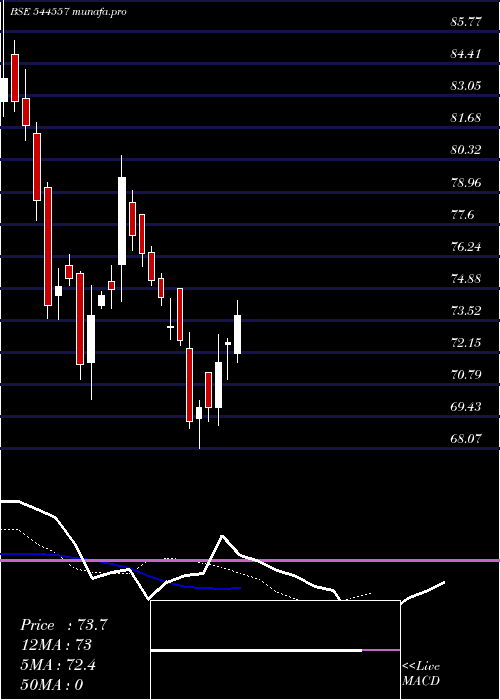Click the 85.77 price axis label
The width and height of the screenshot is (500, 700).
coord(466,21)
